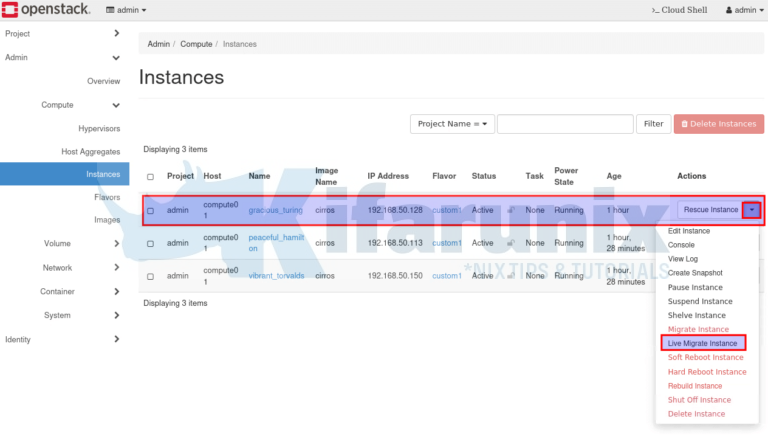The image size is (768, 439).
Task: Go to Hypervisors in sidebar
Action: pyautogui.click(x=99, y=128)
